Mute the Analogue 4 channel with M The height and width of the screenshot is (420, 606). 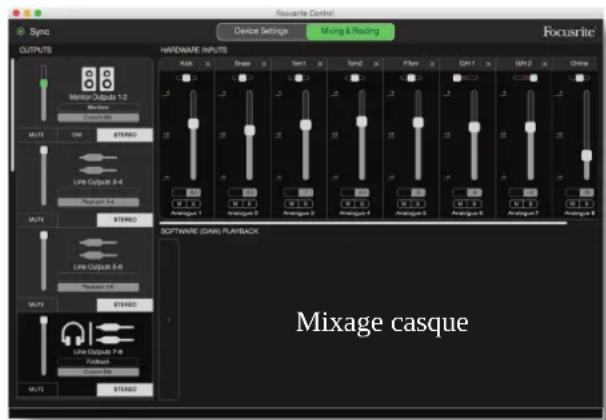347,204
